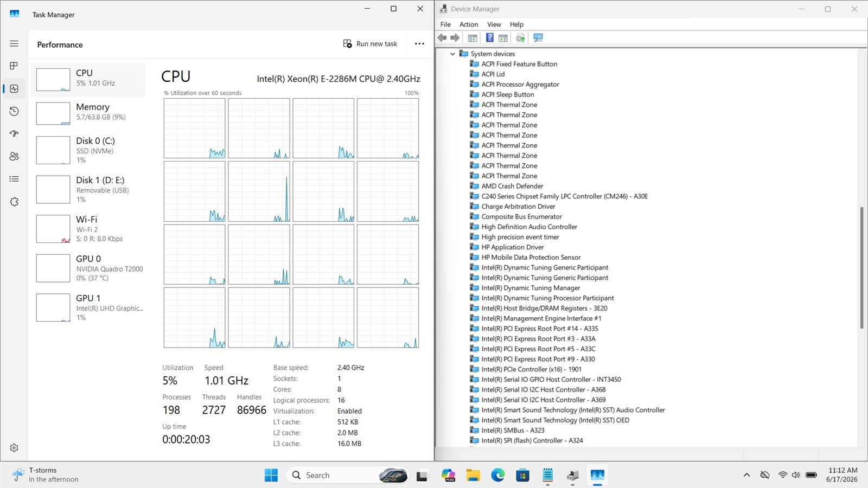Launch Microsoft 365 Copilot from taskbar
This screenshot has height=488, width=868.
(448, 476)
